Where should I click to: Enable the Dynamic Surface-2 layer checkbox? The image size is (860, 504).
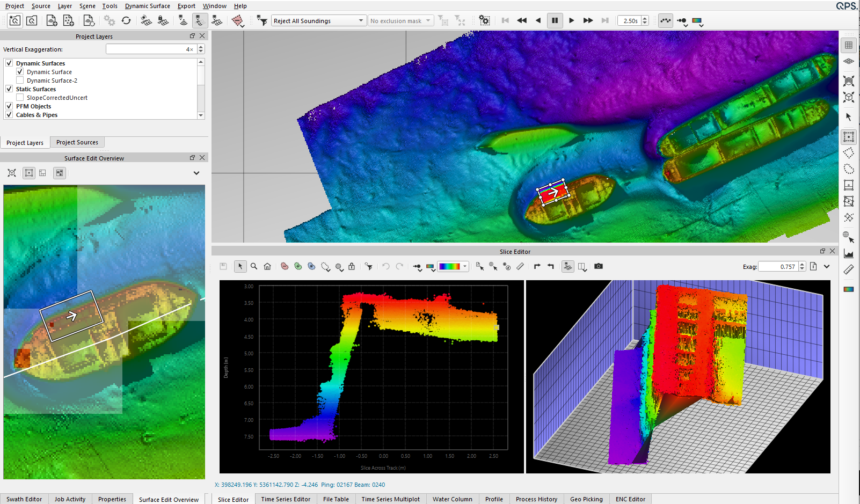(20, 81)
